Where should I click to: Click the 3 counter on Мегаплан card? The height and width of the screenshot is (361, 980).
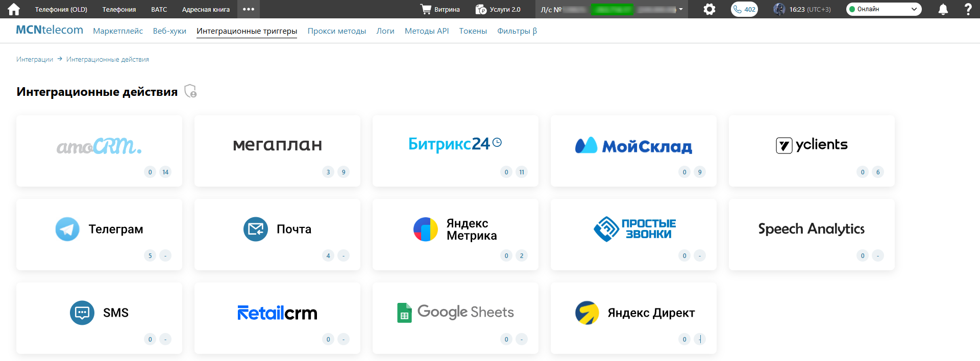click(x=328, y=172)
